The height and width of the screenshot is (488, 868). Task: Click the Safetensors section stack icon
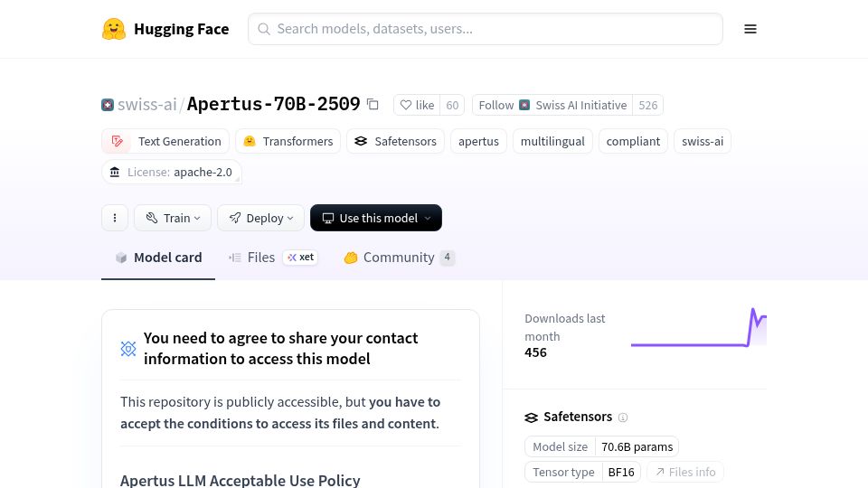pyautogui.click(x=532, y=418)
